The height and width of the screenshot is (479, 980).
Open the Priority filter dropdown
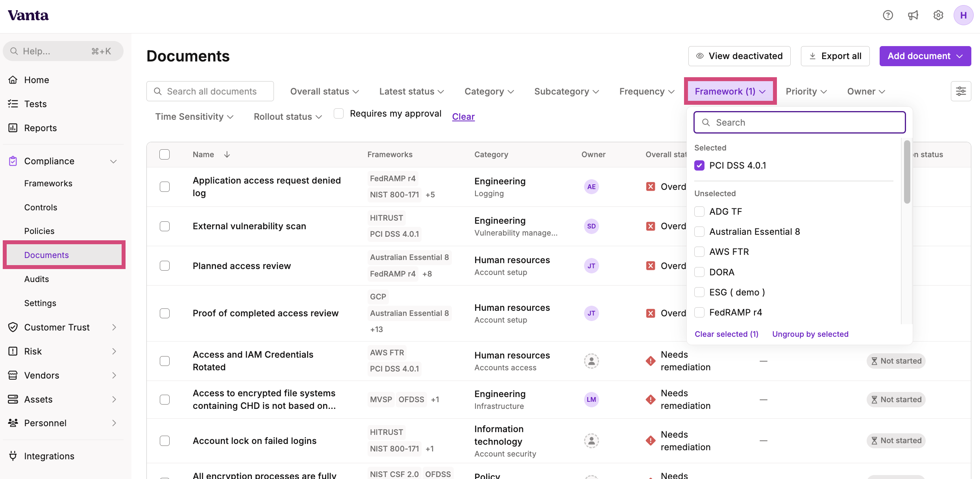806,91
